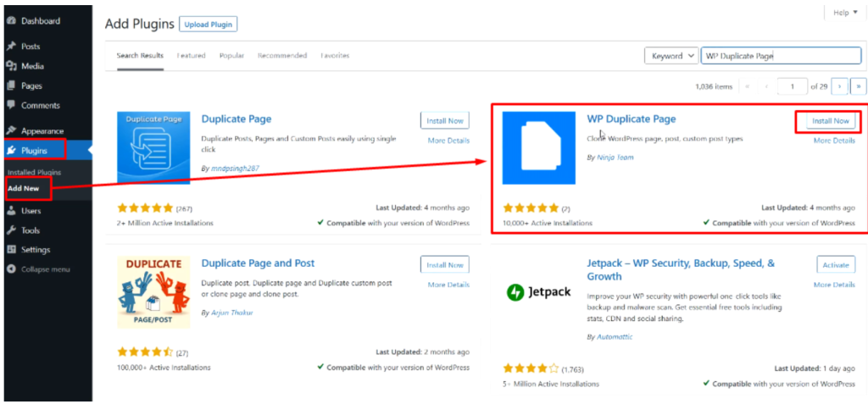Image resolution: width=868 pixels, height=404 pixels.
Task: Click star rating of Duplicate Page and Post
Action: pos(145,352)
